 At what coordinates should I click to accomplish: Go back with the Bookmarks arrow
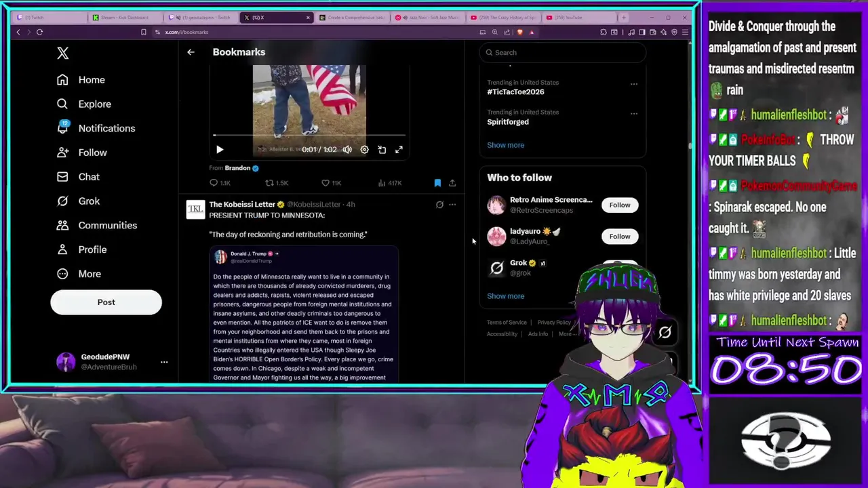click(x=191, y=52)
